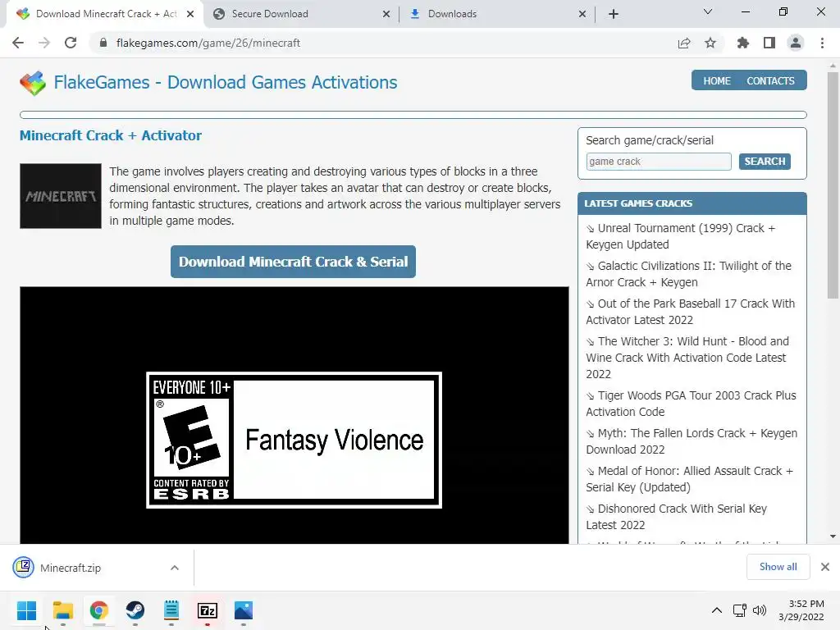840x630 pixels.
Task: Open the clock and date flyout
Action: [801, 610]
